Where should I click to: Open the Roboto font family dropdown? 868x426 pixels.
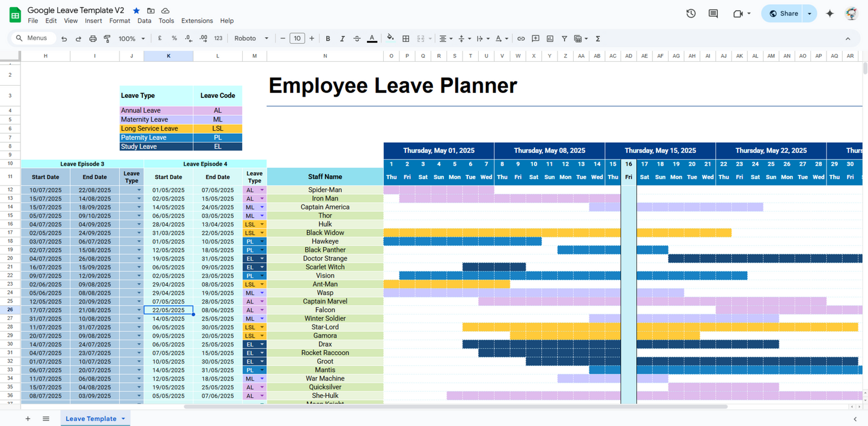(251, 38)
